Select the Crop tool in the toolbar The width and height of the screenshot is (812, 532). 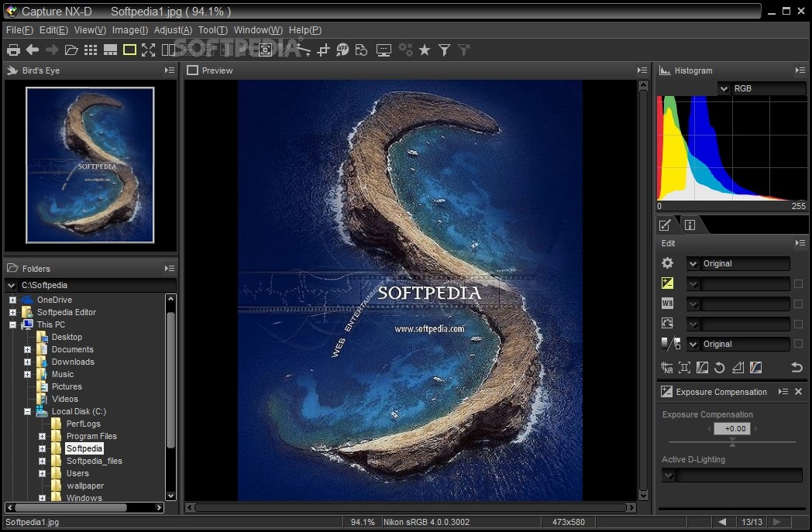(x=322, y=50)
